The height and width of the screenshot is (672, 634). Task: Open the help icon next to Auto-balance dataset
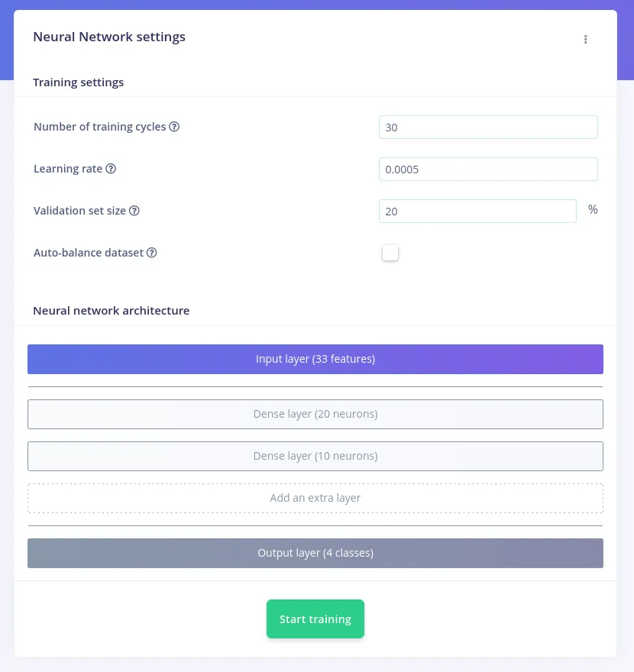click(151, 253)
